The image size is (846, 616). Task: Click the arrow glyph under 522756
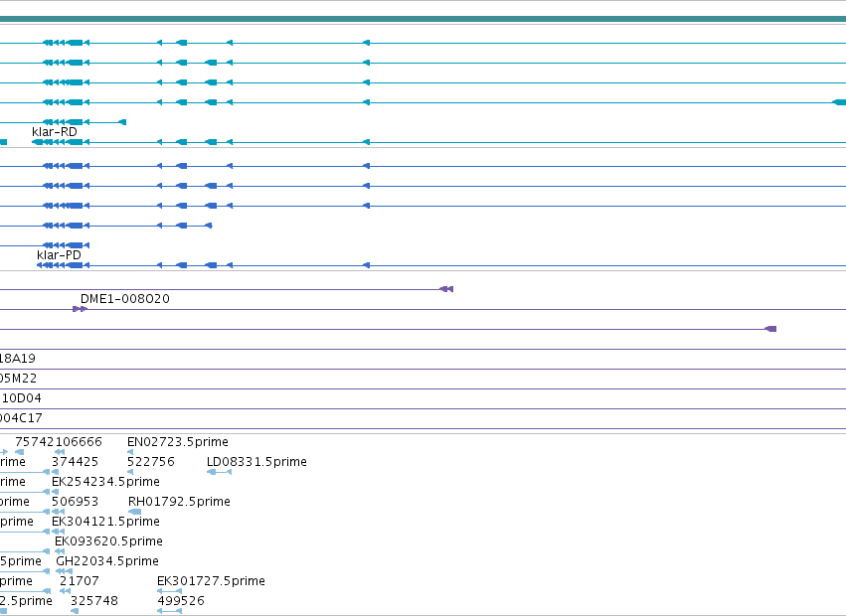coord(130,472)
